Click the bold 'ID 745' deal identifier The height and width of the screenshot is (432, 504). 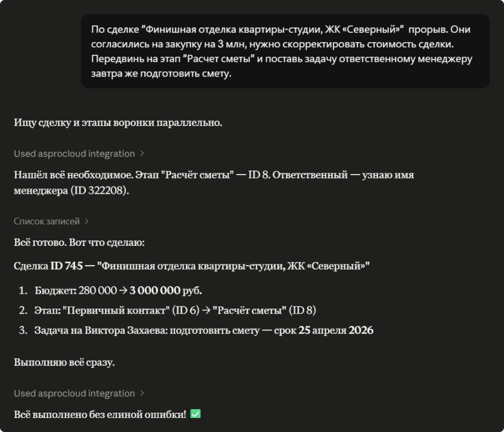pos(66,266)
